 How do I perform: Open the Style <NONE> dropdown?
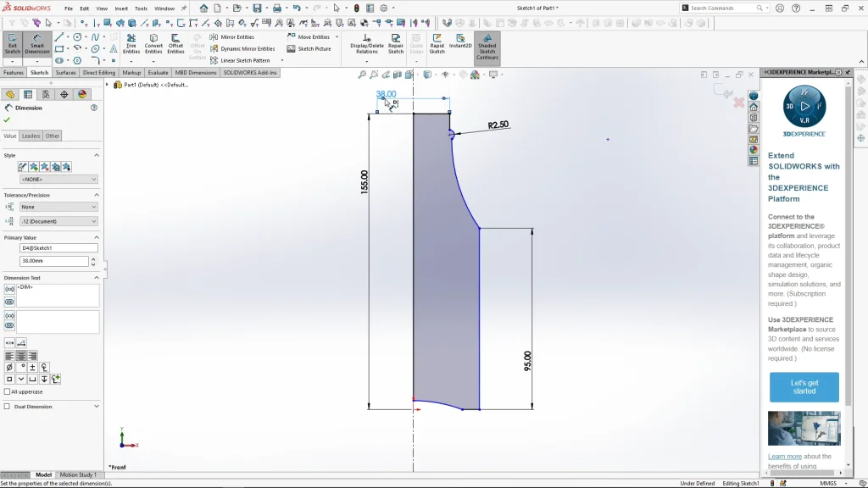click(x=58, y=180)
